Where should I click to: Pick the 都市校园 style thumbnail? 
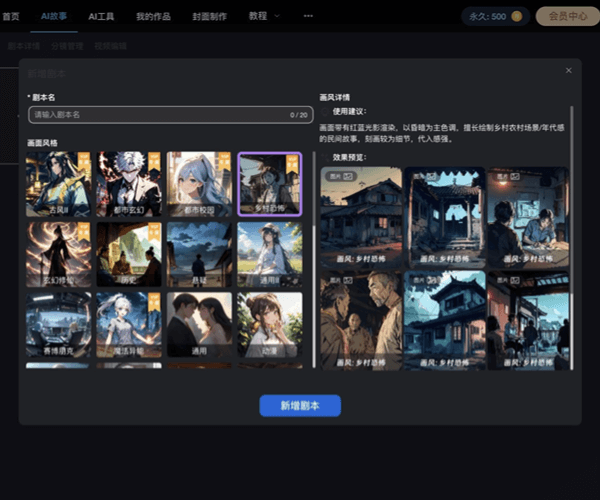point(199,184)
